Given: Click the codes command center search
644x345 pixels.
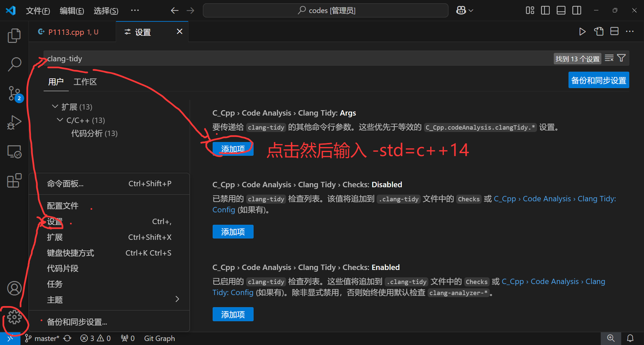Looking at the screenshot, I should pos(325,10).
